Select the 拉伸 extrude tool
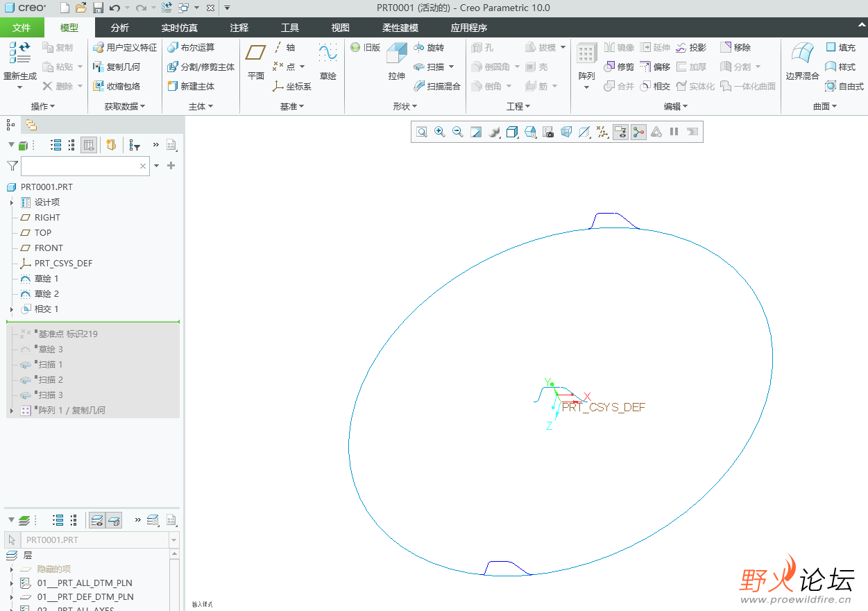The height and width of the screenshot is (611, 868). click(397, 61)
